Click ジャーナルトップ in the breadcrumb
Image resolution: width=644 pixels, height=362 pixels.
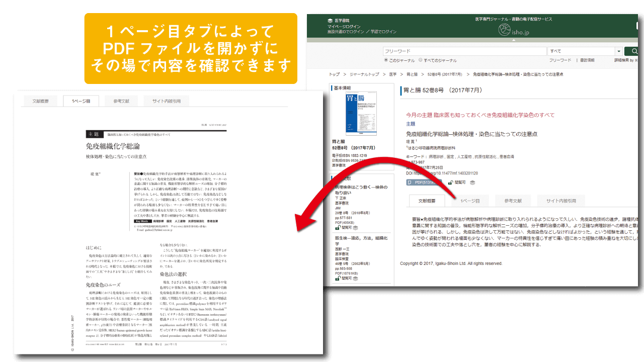pyautogui.click(x=364, y=74)
